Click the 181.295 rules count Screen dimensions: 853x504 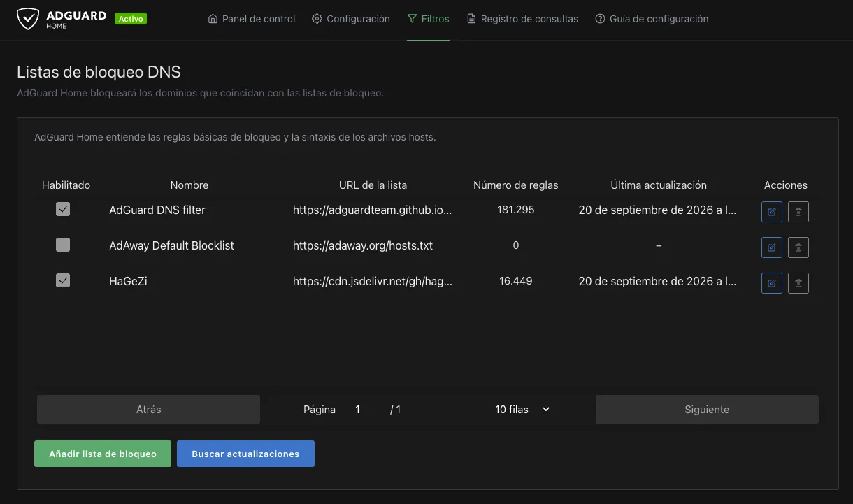(516, 210)
